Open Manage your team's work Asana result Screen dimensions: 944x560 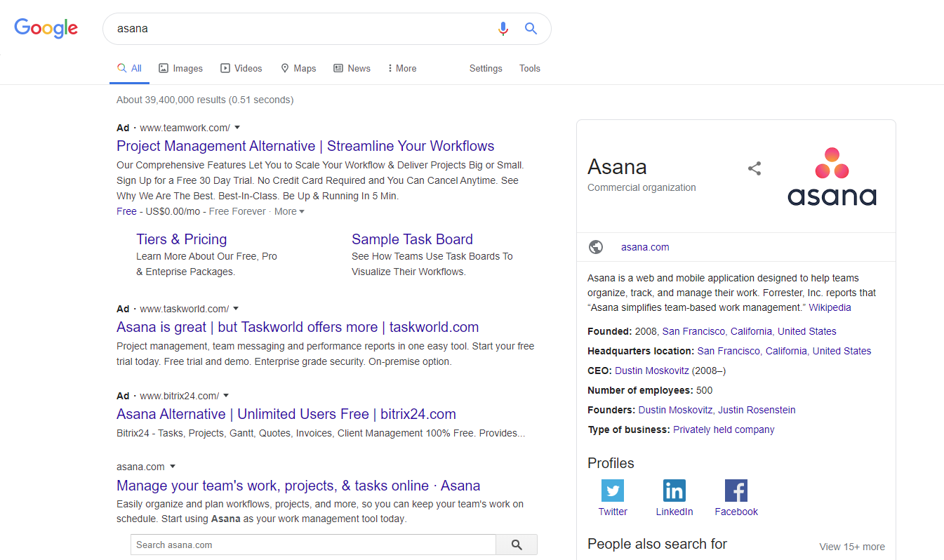coord(298,486)
